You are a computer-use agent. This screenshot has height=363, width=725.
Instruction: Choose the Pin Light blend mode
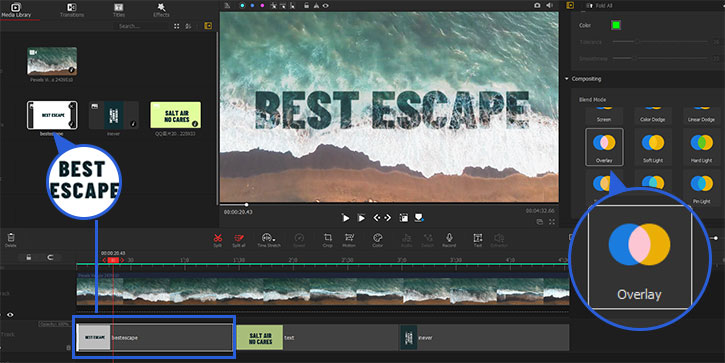coord(701,187)
